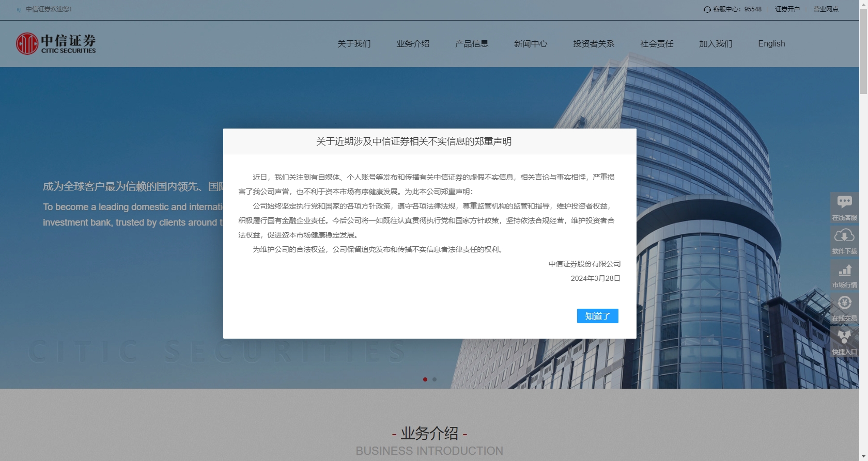Click the scrollbar up arrow

(863, 4)
